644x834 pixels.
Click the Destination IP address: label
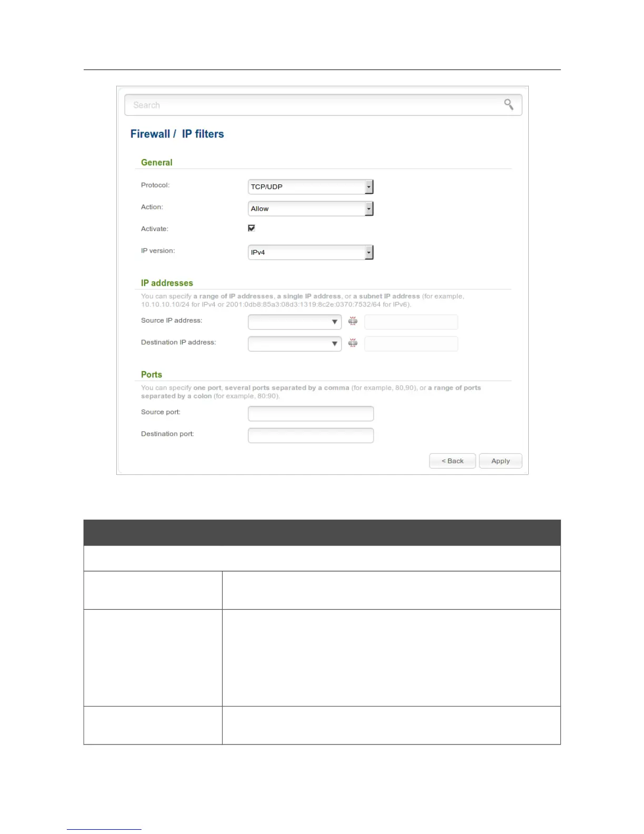pos(178,342)
